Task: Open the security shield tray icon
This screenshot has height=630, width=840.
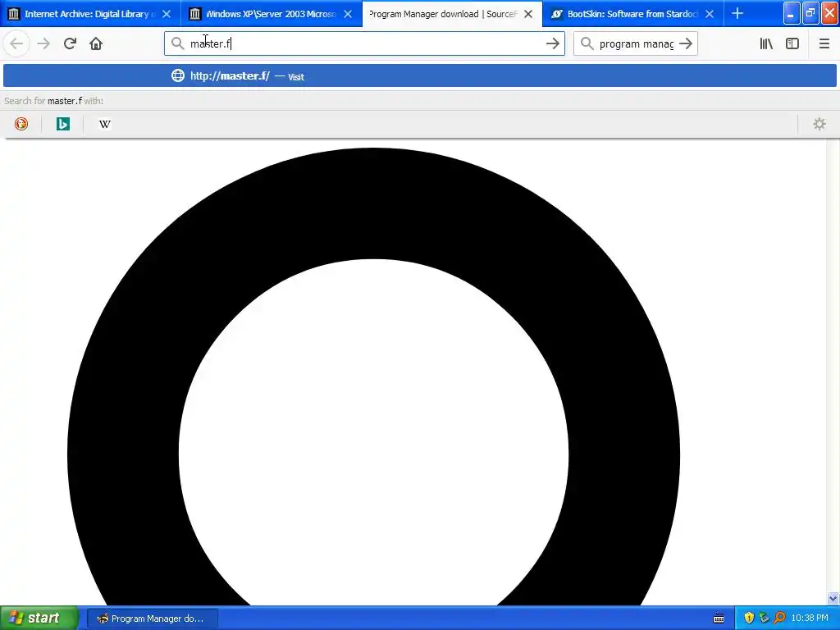Action: coord(749,619)
